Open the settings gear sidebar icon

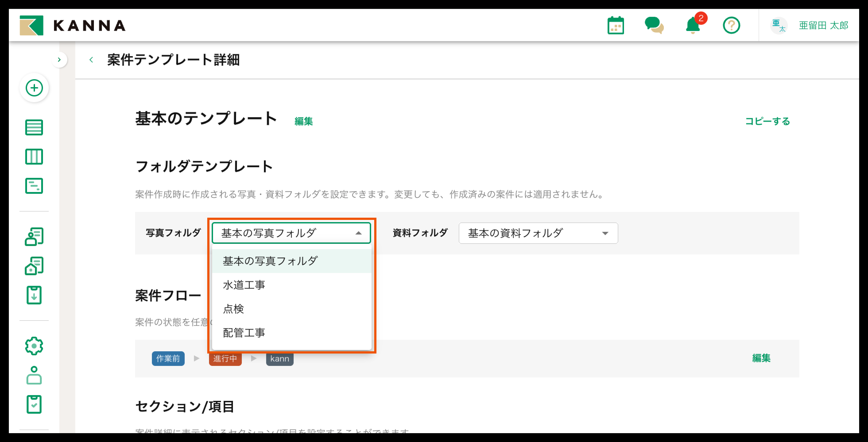(34, 346)
